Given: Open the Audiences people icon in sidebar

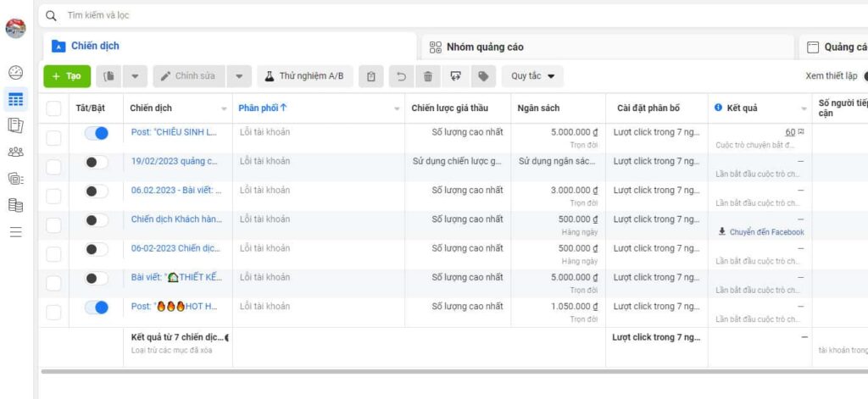Looking at the screenshot, I should click(15, 152).
